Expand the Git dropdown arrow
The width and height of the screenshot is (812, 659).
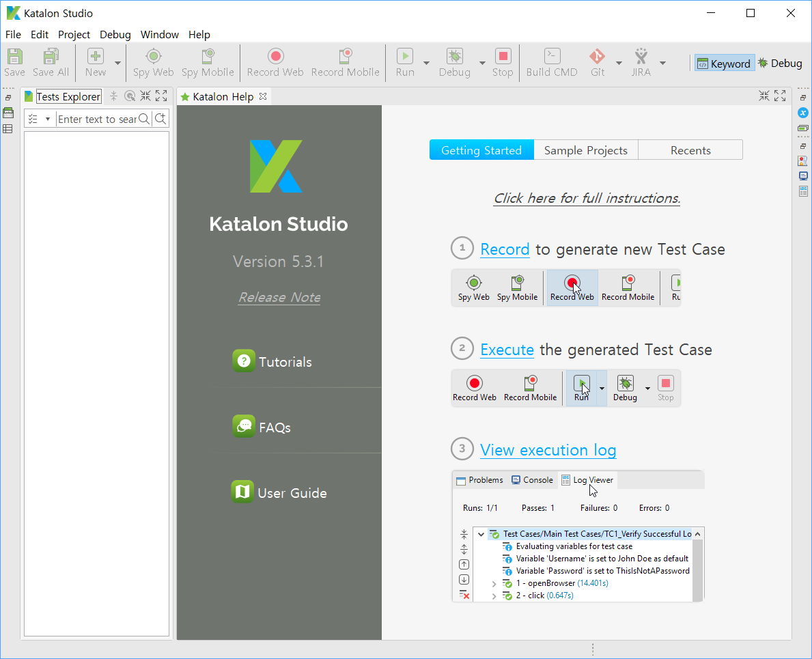click(619, 63)
